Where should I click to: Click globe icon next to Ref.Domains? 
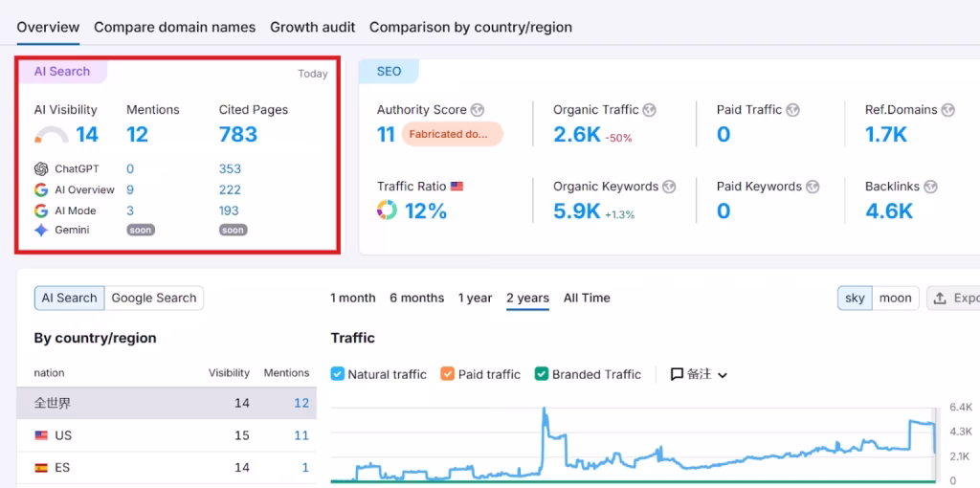pos(948,110)
